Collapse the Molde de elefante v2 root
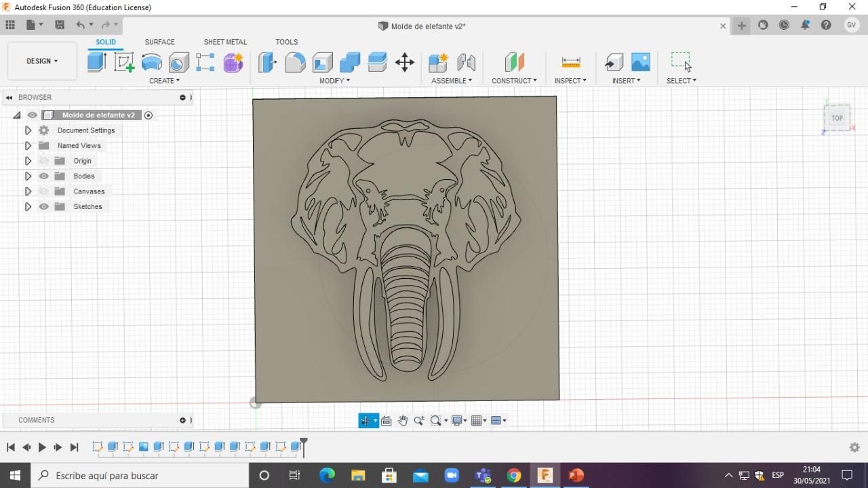The height and width of the screenshot is (488, 868). click(x=17, y=115)
